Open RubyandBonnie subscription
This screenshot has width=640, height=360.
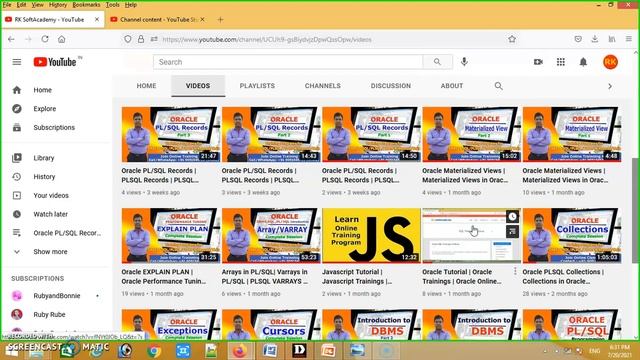[x=56, y=296]
